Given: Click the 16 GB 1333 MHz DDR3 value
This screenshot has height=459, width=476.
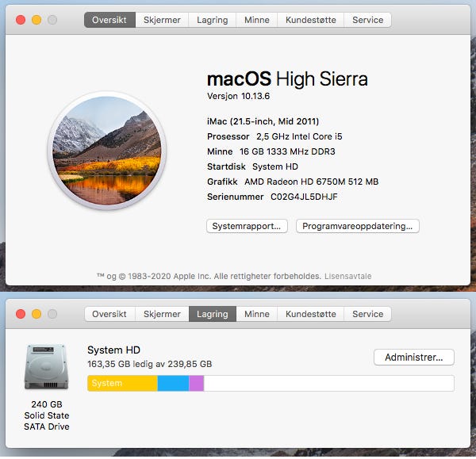Looking at the screenshot, I should click(287, 151).
